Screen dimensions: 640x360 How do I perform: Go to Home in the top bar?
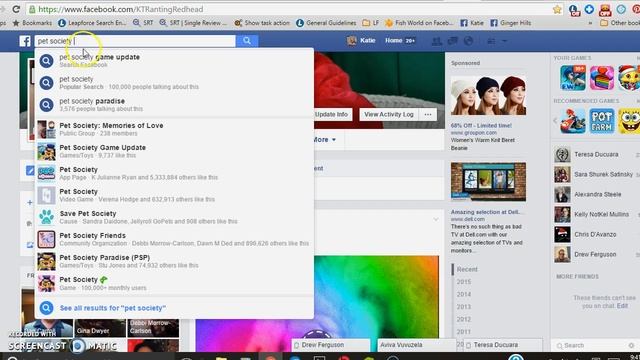393,40
